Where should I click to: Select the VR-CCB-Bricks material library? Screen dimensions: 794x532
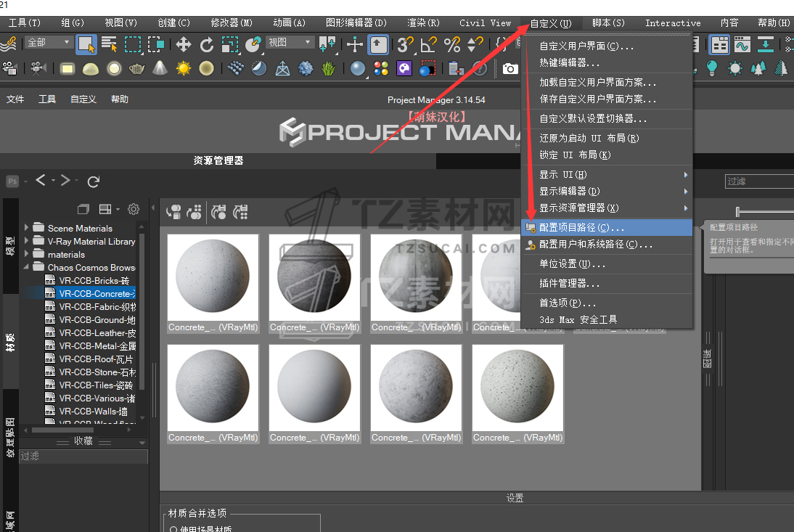tap(94, 280)
